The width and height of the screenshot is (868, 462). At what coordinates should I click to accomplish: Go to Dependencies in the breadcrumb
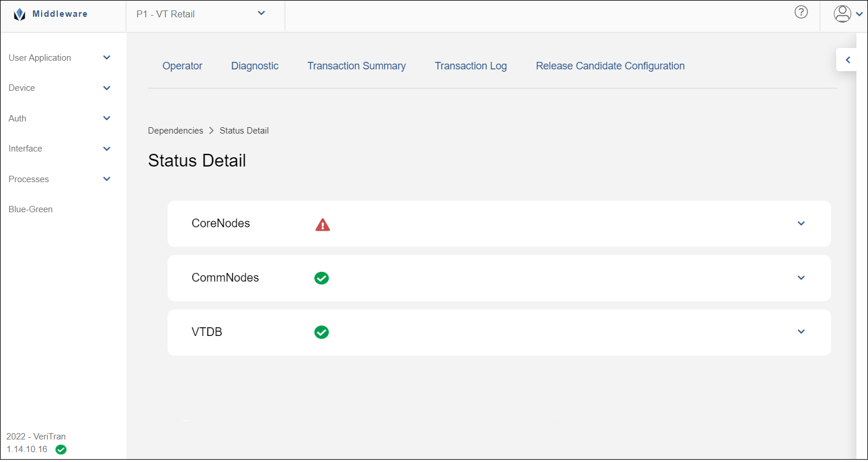(176, 131)
